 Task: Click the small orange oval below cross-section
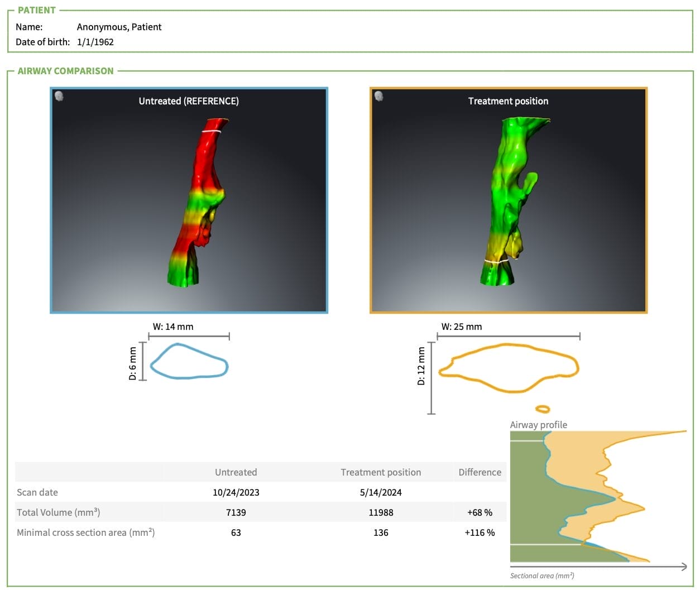(542, 409)
